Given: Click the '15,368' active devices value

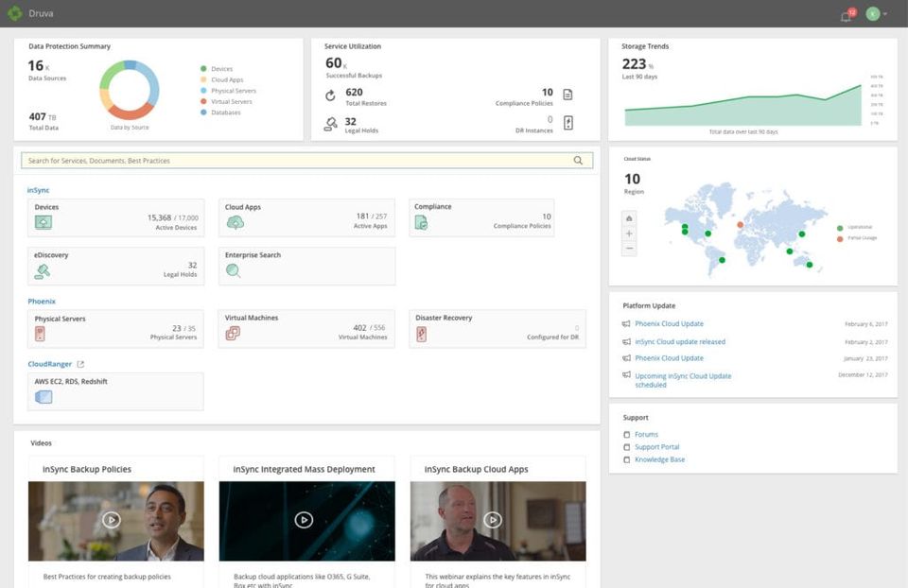Looking at the screenshot, I should pos(159,217).
